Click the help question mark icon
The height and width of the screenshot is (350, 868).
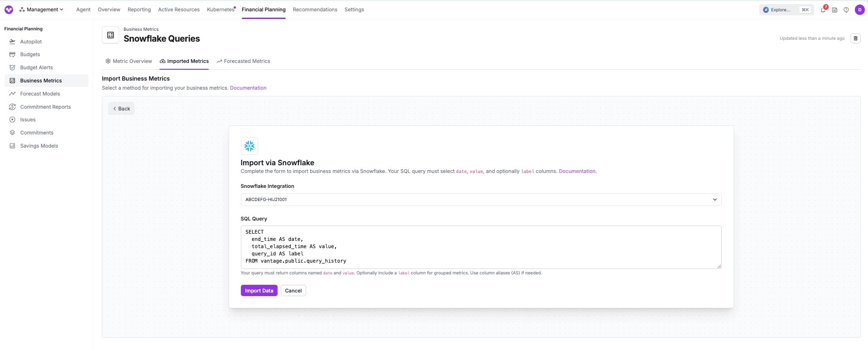pos(846,10)
